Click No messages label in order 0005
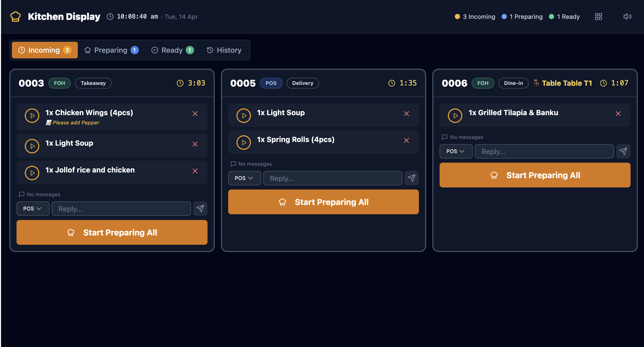Screen dimensions: 644x347 click(x=251, y=164)
